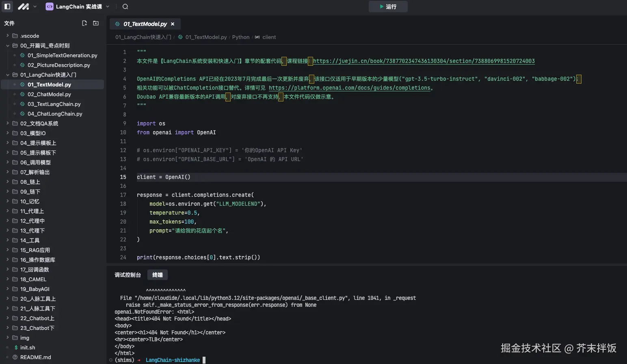Expand the .vscode folder
This screenshot has height=364, width=627.
click(x=8, y=36)
